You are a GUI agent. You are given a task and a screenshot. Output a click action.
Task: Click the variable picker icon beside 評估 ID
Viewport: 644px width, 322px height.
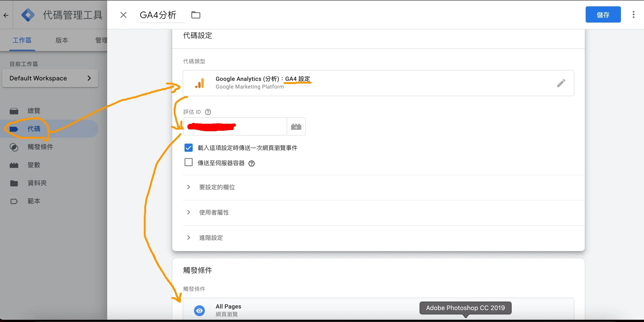pyautogui.click(x=296, y=126)
